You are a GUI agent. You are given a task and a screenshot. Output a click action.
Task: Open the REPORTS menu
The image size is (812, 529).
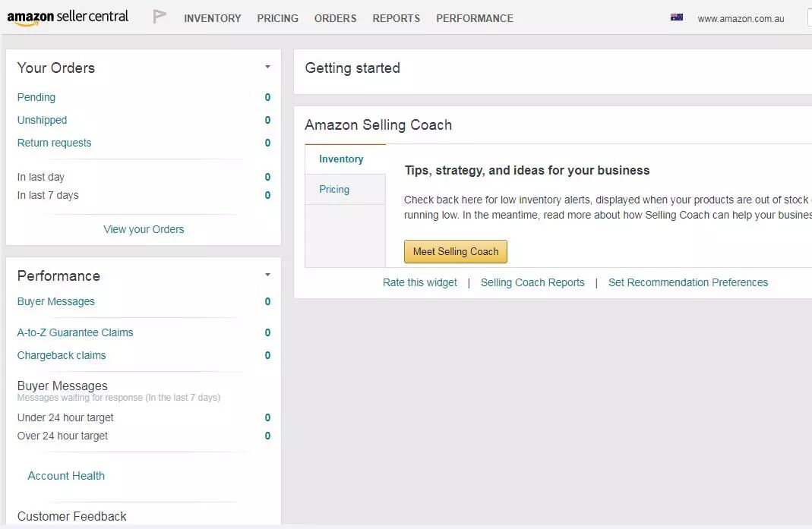pyautogui.click(x=397, y=18)
